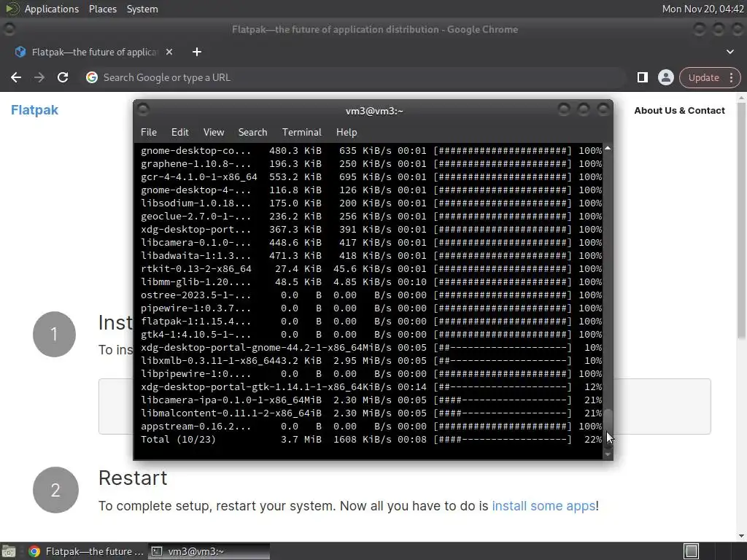Click the 'flatpak-1:1.15.4...' line
Screen dimensions: 747x560
[x=371, y=322]
